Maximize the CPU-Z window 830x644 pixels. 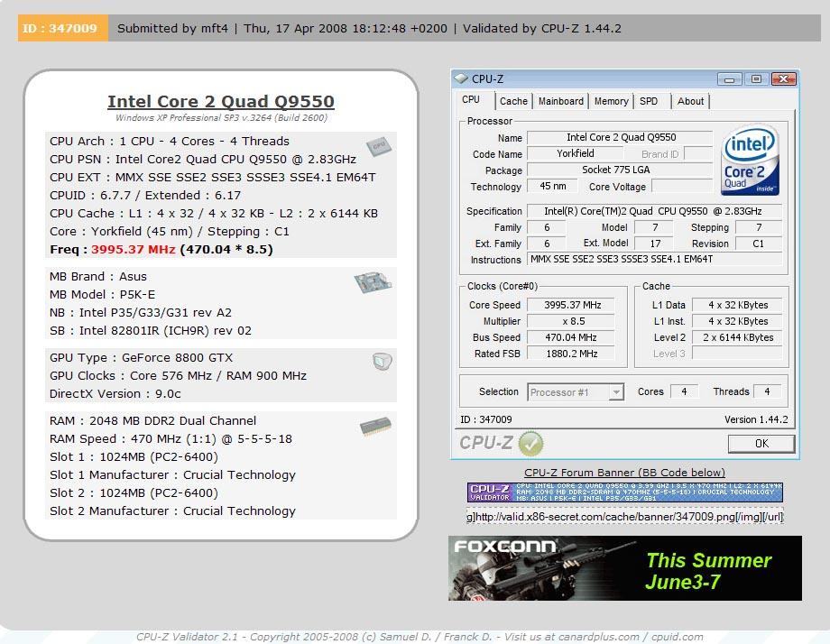click(756, 79)
